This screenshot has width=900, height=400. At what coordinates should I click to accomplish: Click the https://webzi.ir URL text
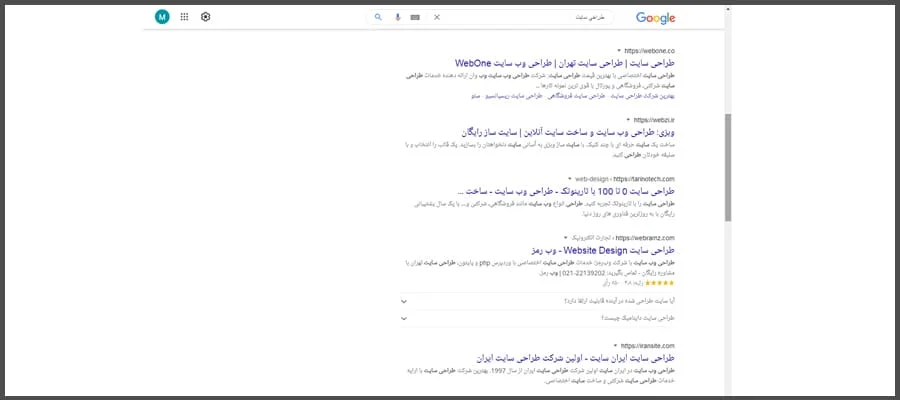pyautogui.click(x=654, y=120)
